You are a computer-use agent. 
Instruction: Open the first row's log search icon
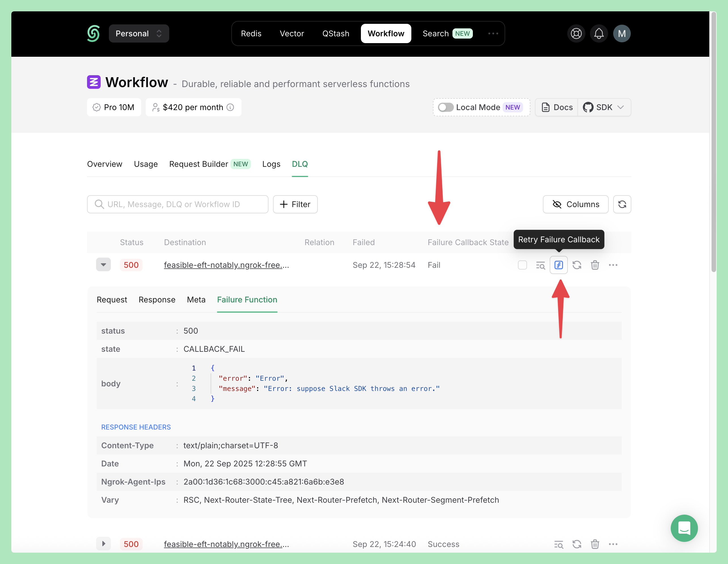point(540,265)
